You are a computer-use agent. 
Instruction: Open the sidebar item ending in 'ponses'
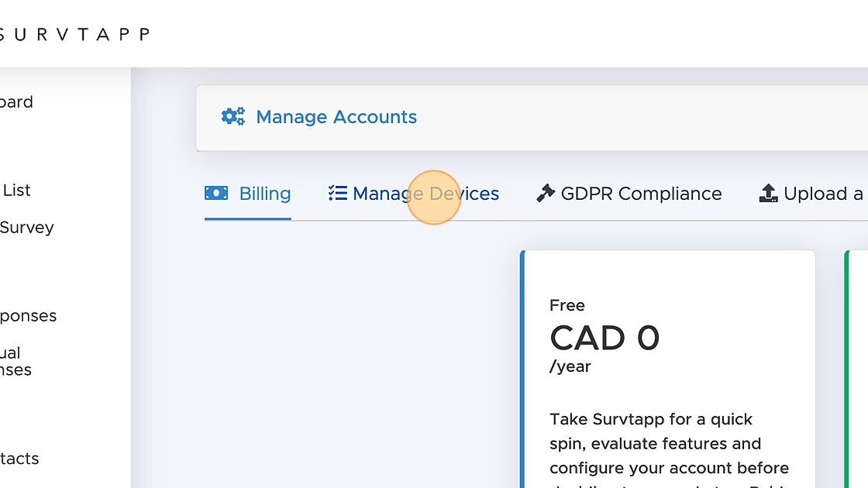28,316
